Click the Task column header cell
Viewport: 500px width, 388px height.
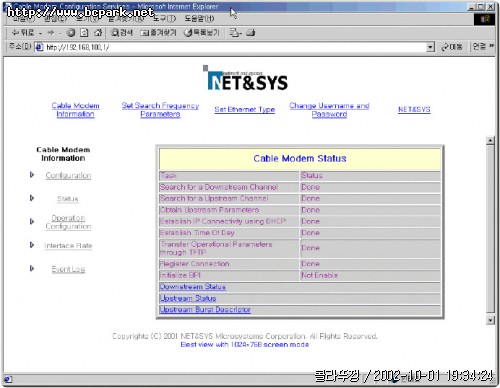coord(229,176)
